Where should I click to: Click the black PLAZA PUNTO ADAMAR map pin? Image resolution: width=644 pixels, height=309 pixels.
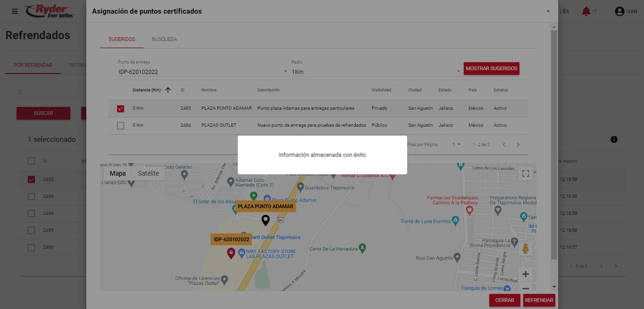point(266,220)
